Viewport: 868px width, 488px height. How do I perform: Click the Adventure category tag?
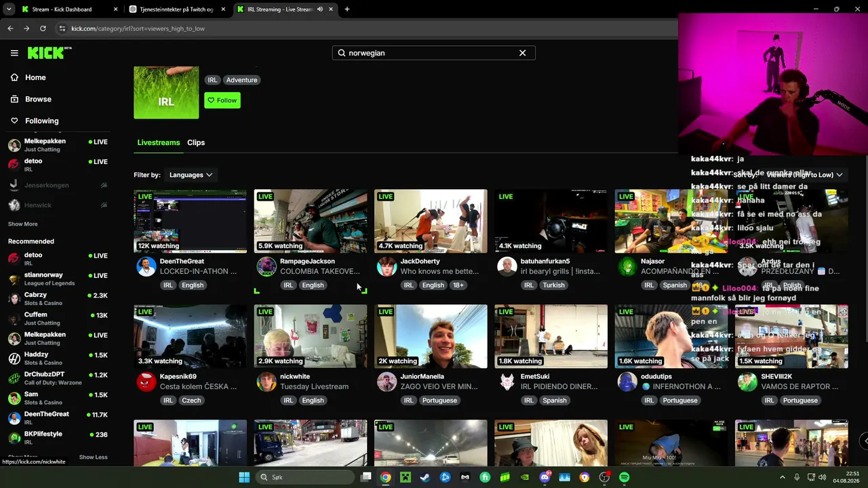tap(242, 80)
